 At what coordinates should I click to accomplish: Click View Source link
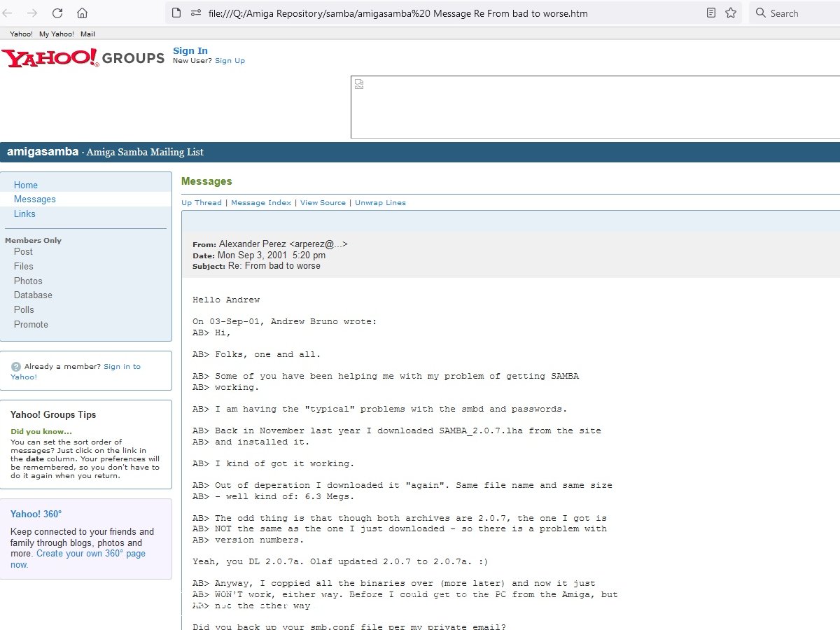click(x=323, y=203)
